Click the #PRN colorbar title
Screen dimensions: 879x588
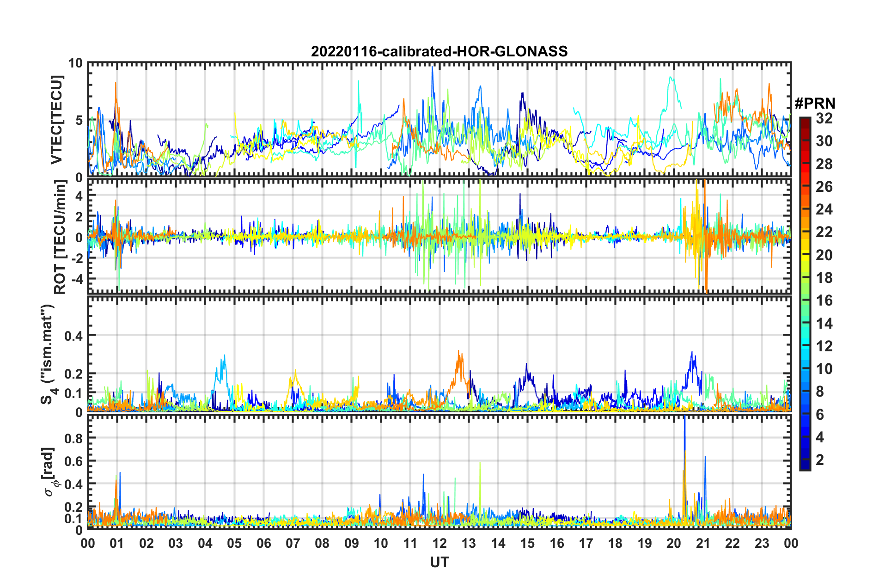coord(814,103)
